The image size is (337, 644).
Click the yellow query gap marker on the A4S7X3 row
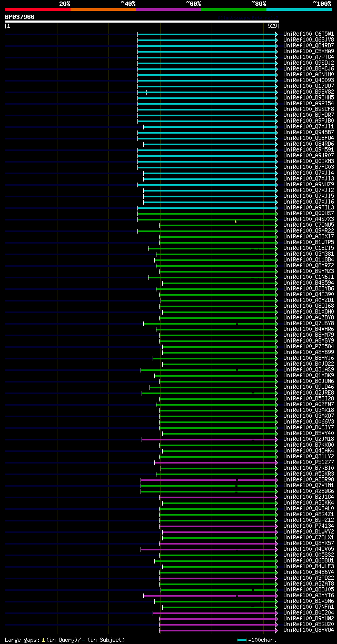[235, 222]
